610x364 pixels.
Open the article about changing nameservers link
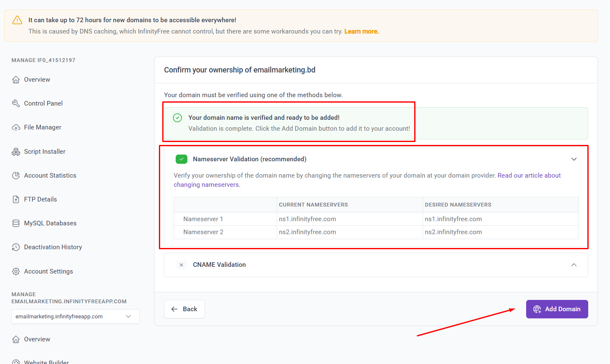[529, 176]
